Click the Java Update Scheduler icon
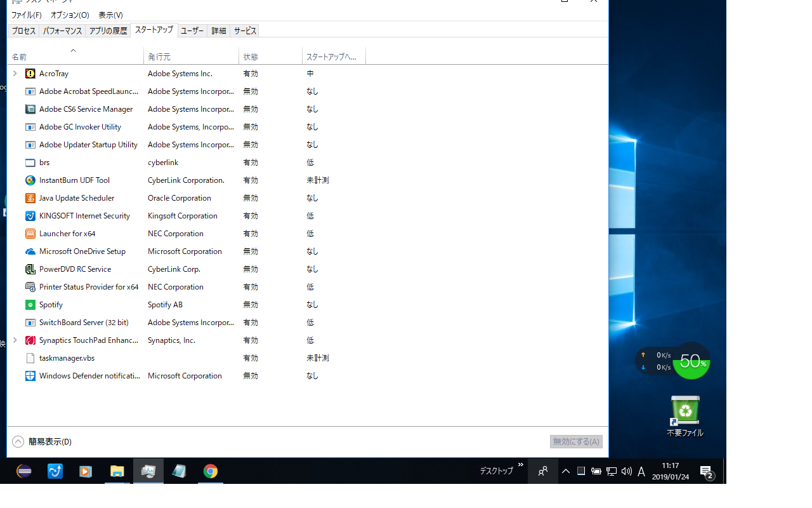812x508 pixels. point(30,198)
